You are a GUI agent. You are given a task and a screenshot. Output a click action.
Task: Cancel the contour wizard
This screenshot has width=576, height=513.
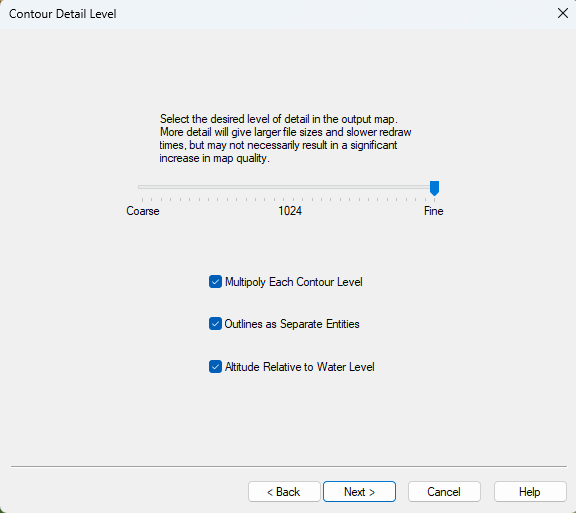click(x=444, y=492)
